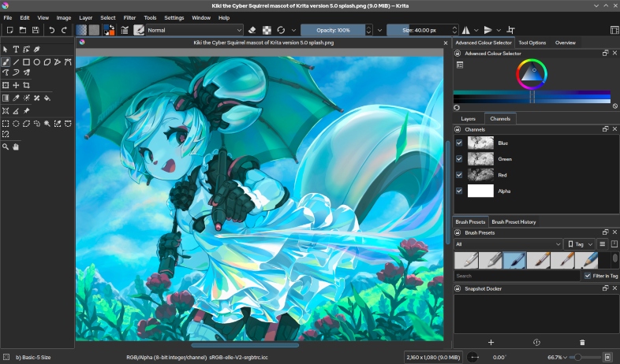Uncheck the Green channel checkbox
The image size is (620, 364).
click(459, 158)
